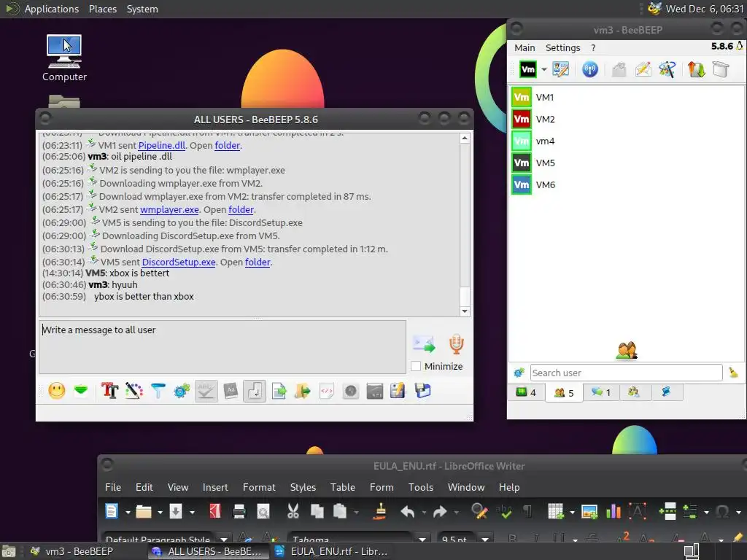Click the send file icon in chat toolbar

(x=279, y=391)
